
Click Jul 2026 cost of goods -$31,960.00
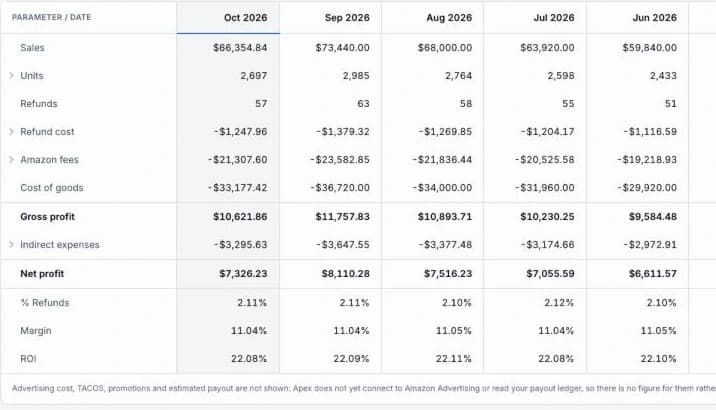[x=545, y=188]
